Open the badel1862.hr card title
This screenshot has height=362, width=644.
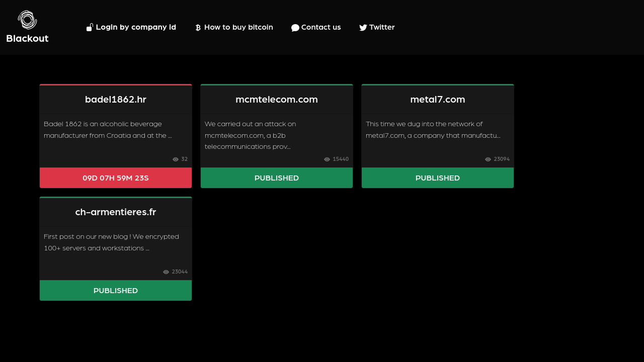(116, 100)
